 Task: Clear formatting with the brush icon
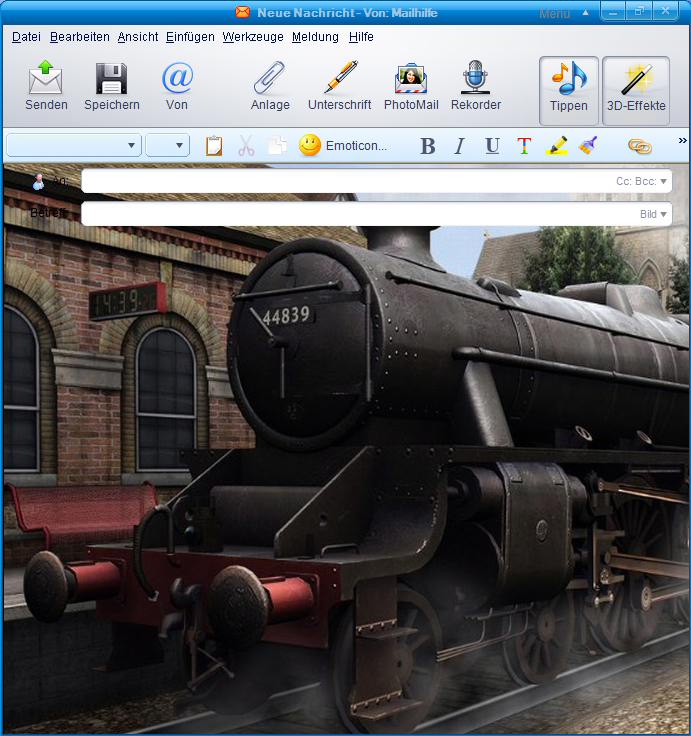click(588, 146)
